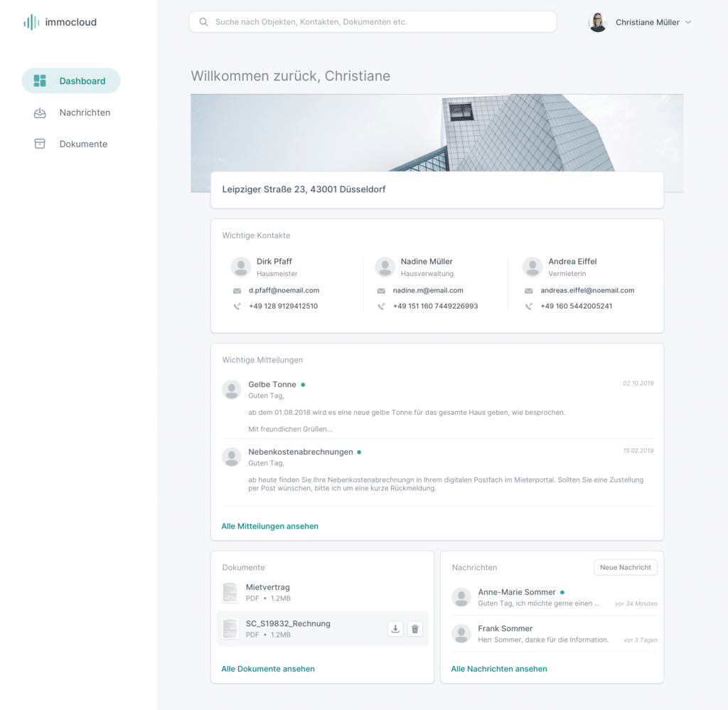Viewport: 728px width, 710px height.
Task: Open the SC_S19832_Rechnung document
Action: click(288, 624)
